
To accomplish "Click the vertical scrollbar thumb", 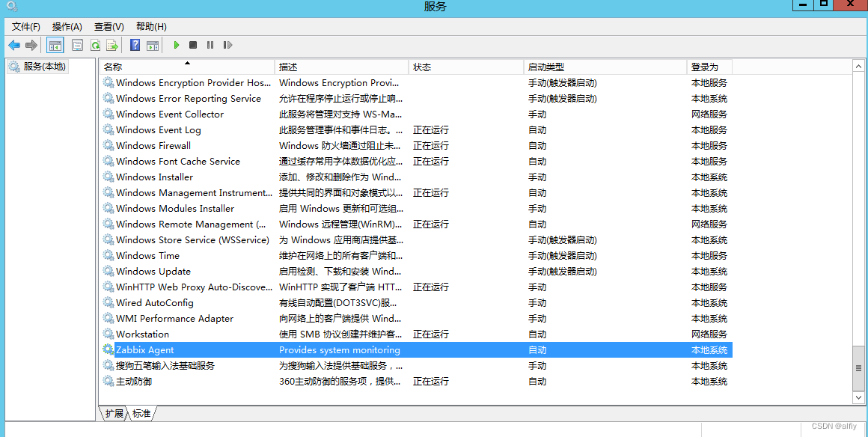I will point(858,367).
